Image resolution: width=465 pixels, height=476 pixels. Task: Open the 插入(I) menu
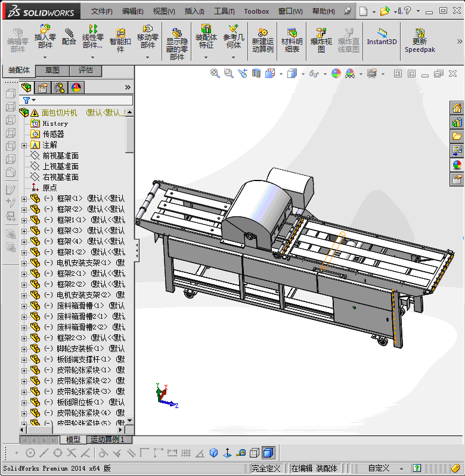coord(194,11)
